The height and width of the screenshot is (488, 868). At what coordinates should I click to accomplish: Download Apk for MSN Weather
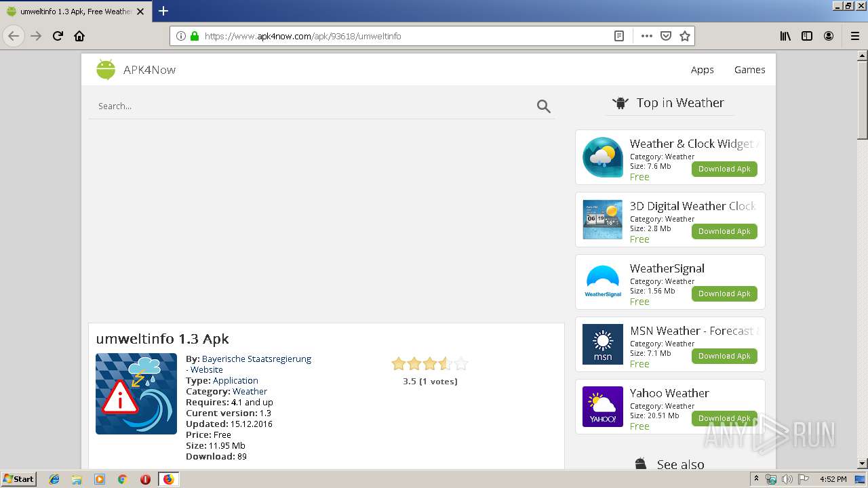(724, 356)
